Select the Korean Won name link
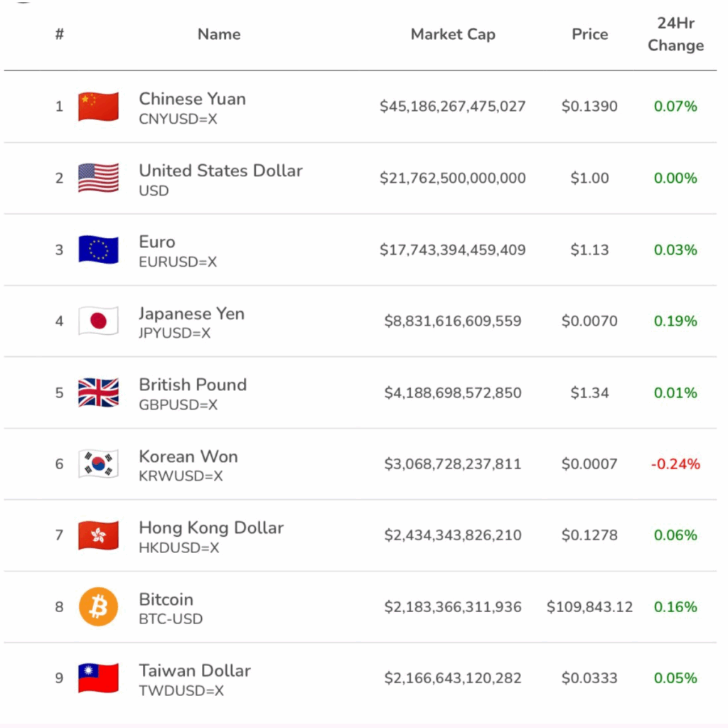The width and height of the screenshot is (728, 728). coord(188,456)
